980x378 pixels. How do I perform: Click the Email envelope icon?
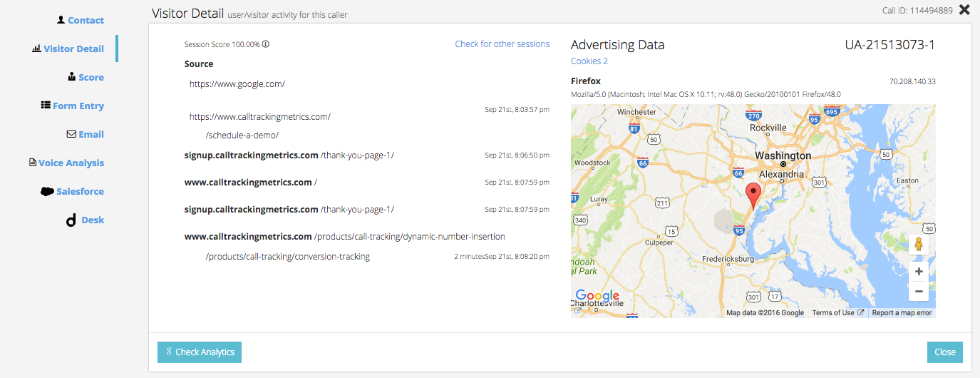pyautogui.click(x=71, y=134)
